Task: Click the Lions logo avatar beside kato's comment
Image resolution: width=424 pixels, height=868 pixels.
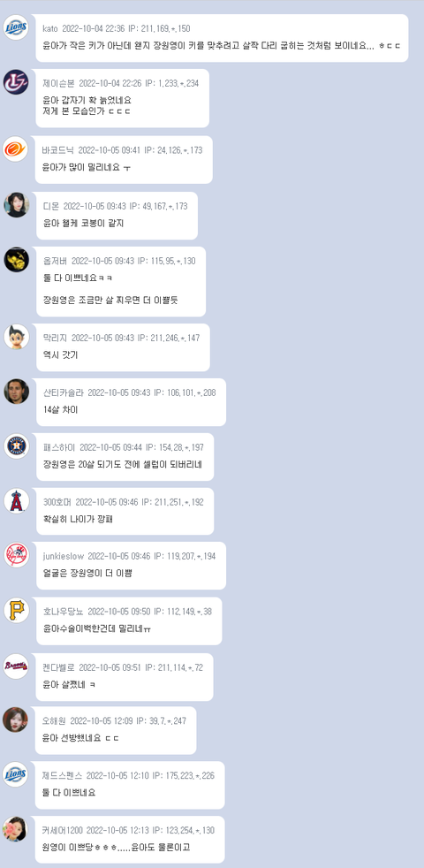Action: click(x=16, y=27)
